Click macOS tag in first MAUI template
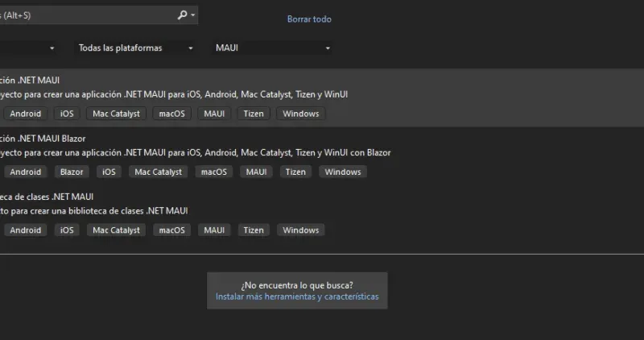The height and width of the screenshot is (340, 644). tap(172, 114)
